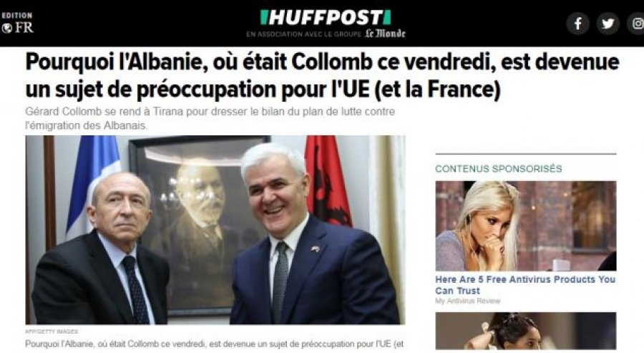This screenshot has width=644, height=353.
Task: Open the Twitter icon in header
Action: (608, 24)
